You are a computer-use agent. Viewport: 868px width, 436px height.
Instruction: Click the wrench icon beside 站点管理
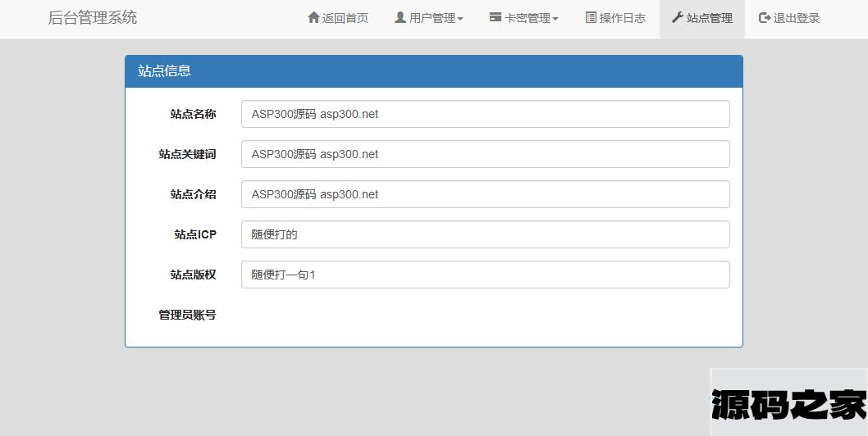(677, 17)
